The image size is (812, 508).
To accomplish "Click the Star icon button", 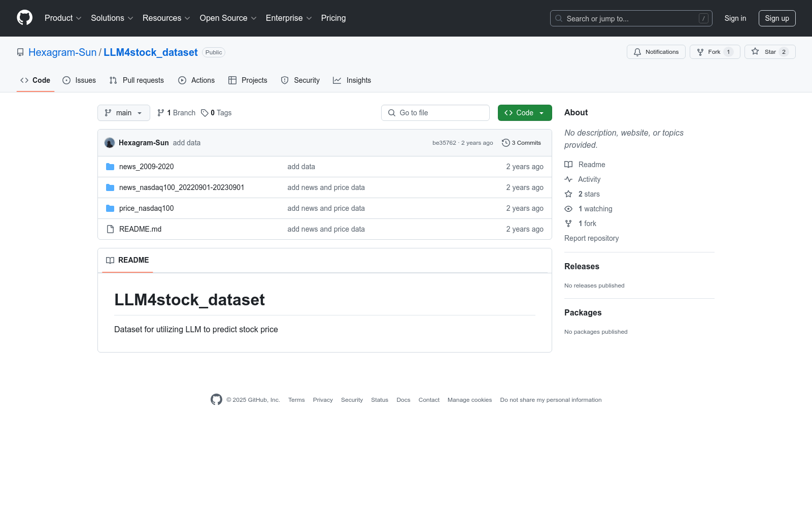I will pos(755,52).
